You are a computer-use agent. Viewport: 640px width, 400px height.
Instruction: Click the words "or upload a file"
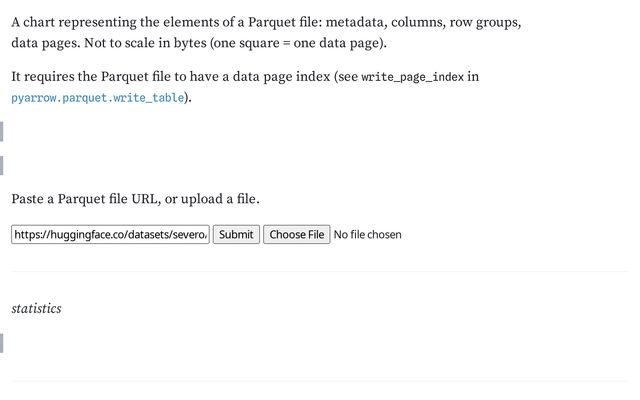[212, 199]
